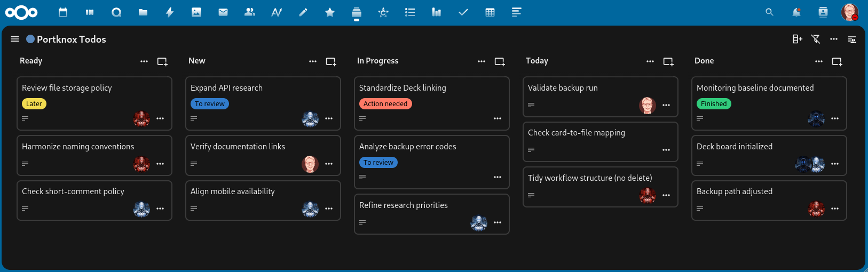Viewport: 868px width, 272px height.
Task: Open the Calendar app from top bar
Action: 63,12
